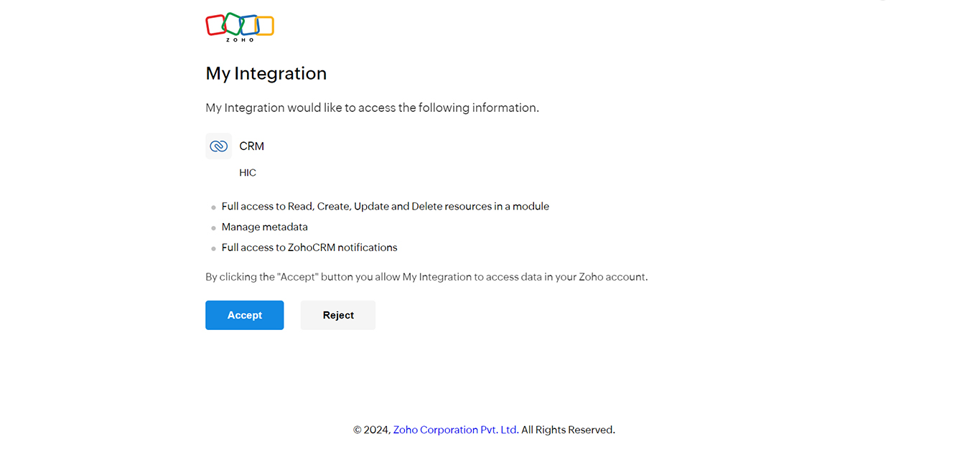Click the Full access to ZohoCRM notifications text

[x=309, y=248]
